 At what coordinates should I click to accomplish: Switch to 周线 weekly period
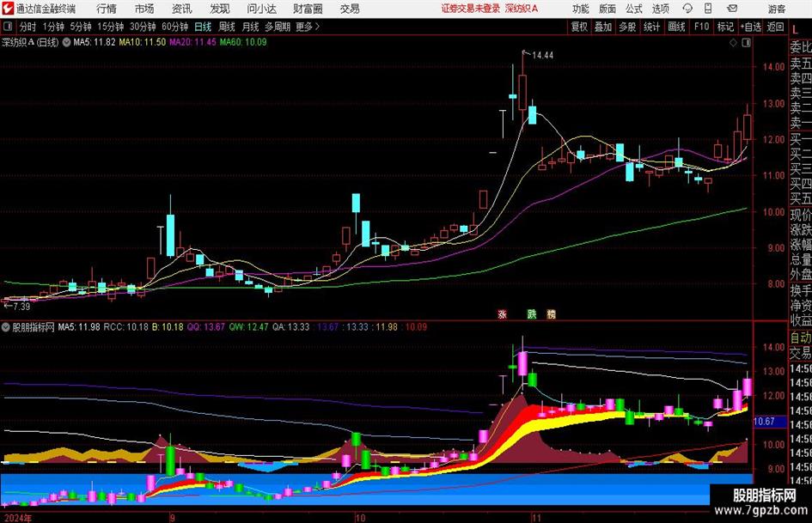pos(227,27)
